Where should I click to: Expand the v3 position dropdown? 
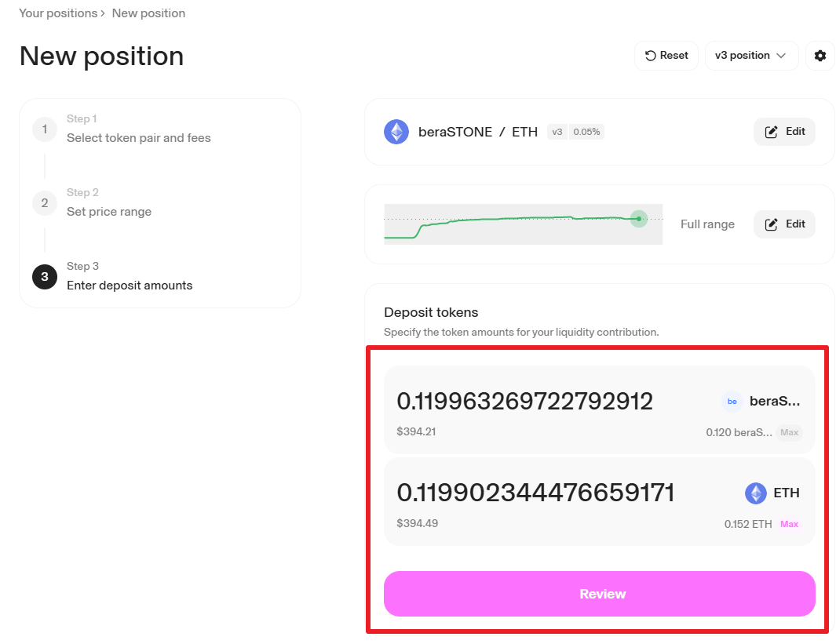[751, 56]
